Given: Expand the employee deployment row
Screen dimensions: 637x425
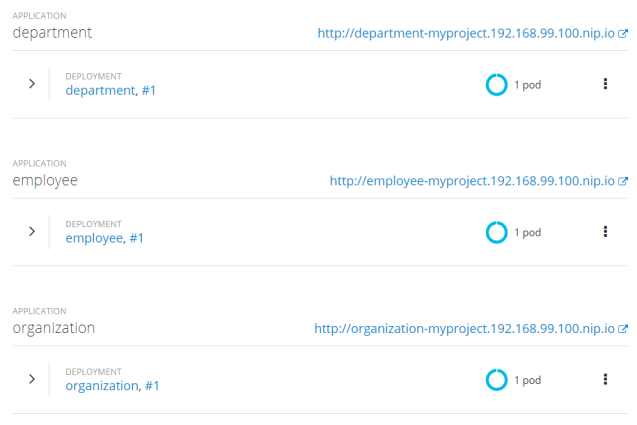Looking at the screenshot, I should (x=32, y=231).
